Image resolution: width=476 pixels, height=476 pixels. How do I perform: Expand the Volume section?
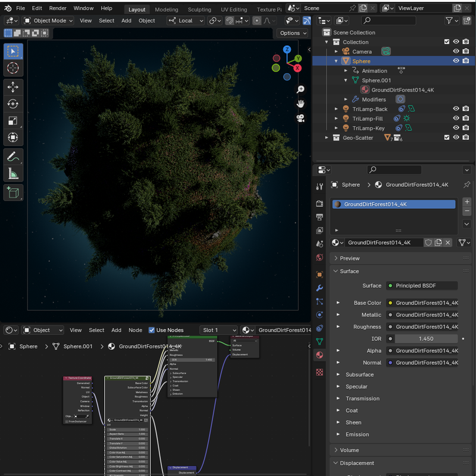pyautogui.click(x=349, y=450)
